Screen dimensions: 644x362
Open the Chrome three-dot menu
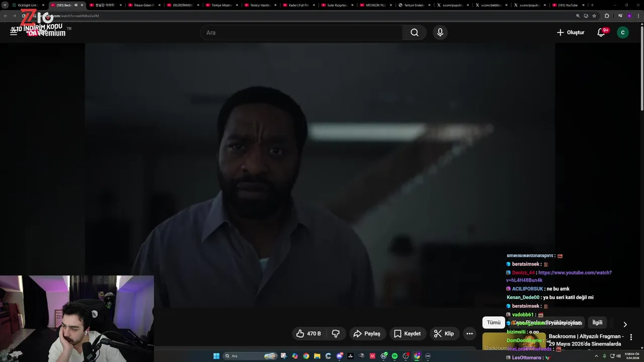point(638,16)
